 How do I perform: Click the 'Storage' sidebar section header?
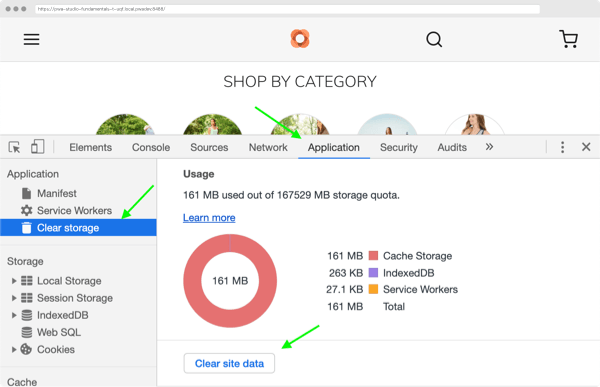coord(25,261)
